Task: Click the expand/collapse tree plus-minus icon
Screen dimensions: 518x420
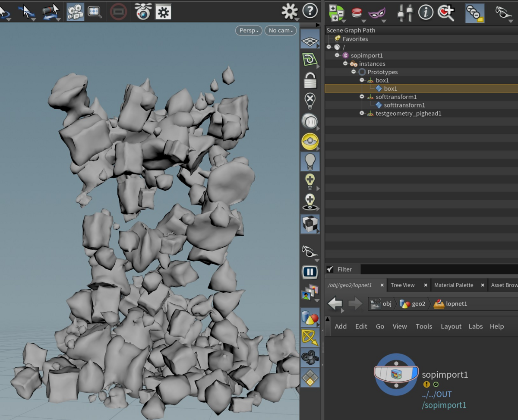Action: coord(337,13)
